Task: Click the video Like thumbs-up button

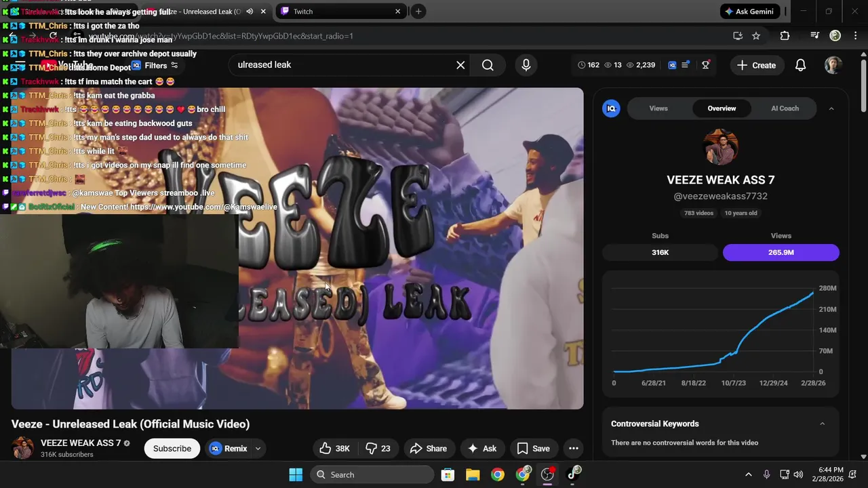Action: [334, 448]
